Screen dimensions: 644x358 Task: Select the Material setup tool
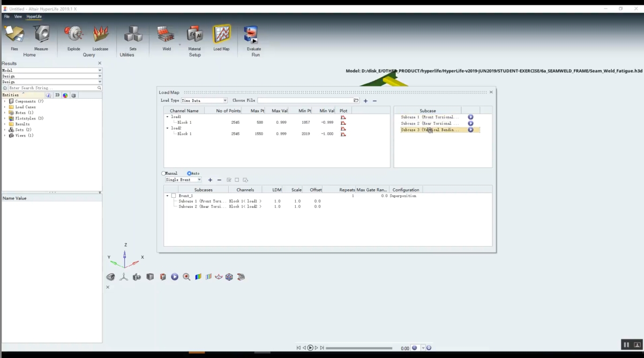tap(194, 35)
